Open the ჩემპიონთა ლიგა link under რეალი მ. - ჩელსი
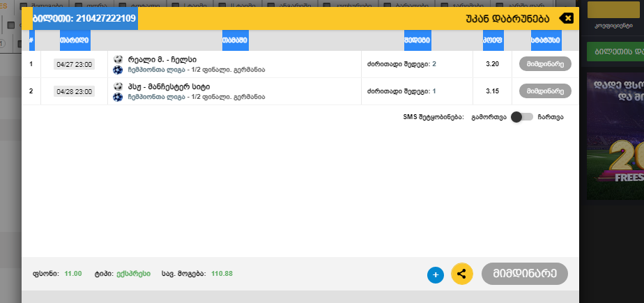The width and height of the screenshot is (644, 303). (x=156, y=70)
